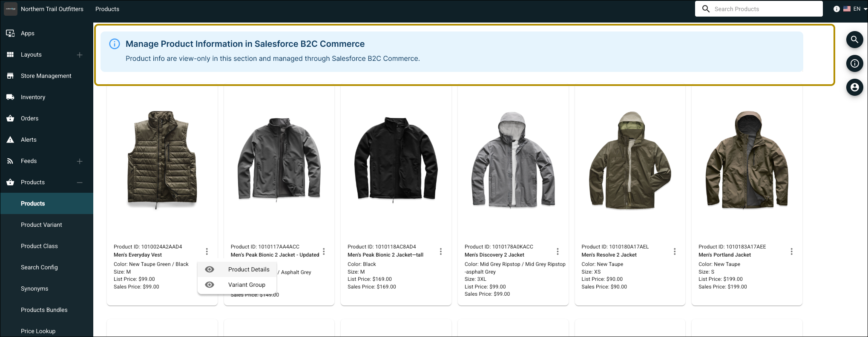Click List Price: $199.00 text
Screen dimensions: 868x337
click(x=721, y=279)
